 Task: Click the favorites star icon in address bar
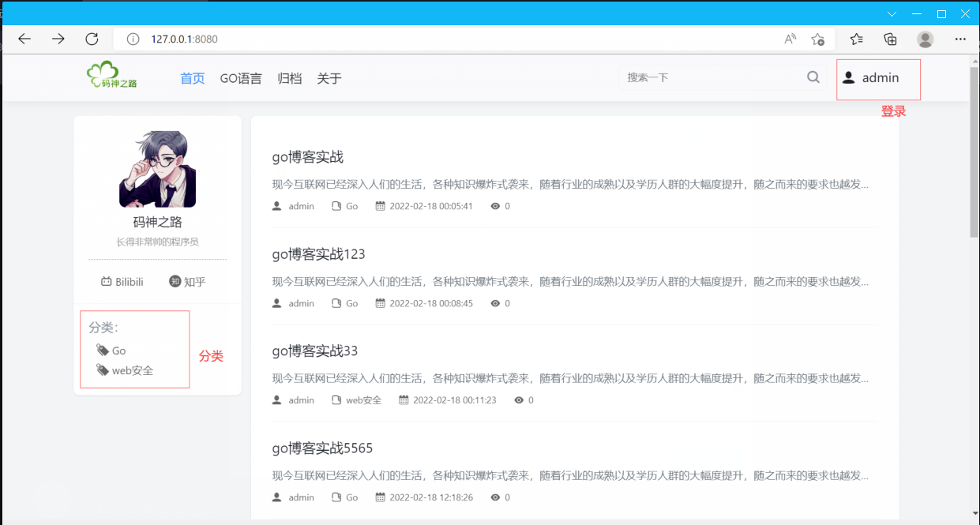818,38
